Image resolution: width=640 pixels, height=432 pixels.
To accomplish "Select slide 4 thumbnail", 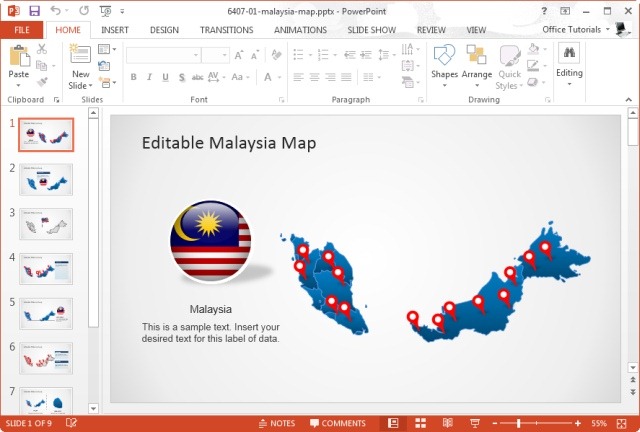I will [x=46, y=269].
